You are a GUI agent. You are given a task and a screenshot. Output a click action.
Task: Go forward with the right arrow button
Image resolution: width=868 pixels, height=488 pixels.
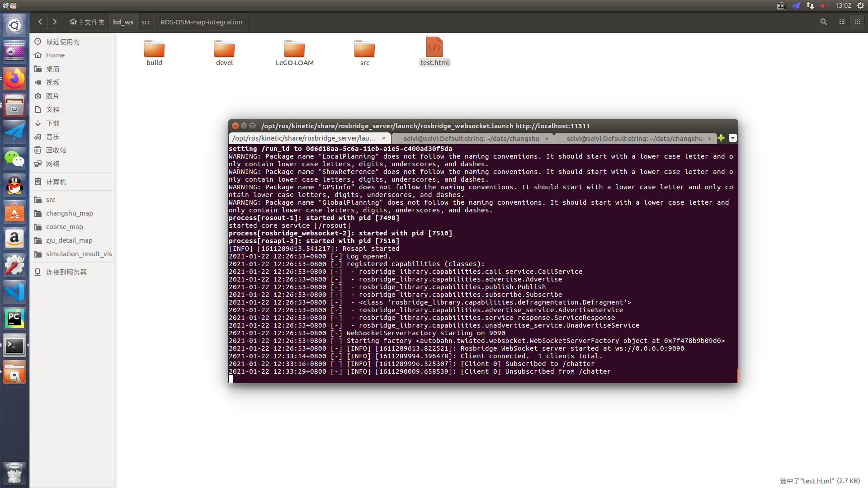(55, 22)
